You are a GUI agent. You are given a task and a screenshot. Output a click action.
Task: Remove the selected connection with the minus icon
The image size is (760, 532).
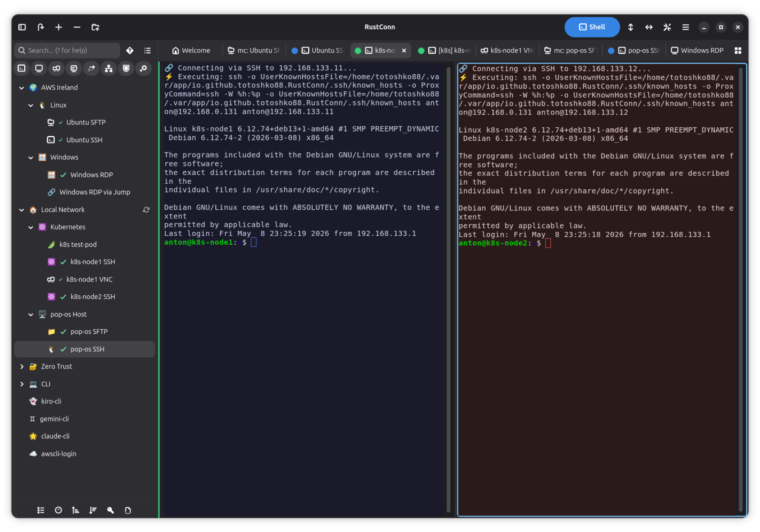point(77,27)
